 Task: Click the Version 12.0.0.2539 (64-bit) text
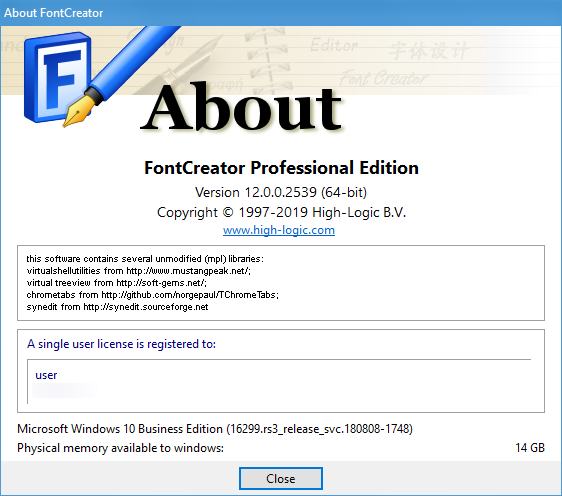coord(281,192)
